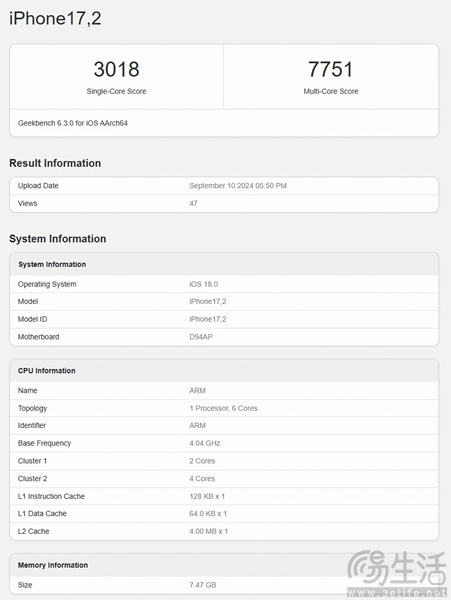451x600 pixels.
Task: Click the Multi-Core Score label
Action: [331, 91]
